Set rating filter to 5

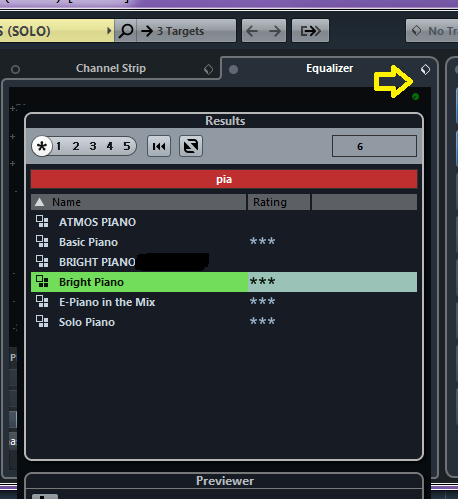pyautogui.click(x=127, y=146)
